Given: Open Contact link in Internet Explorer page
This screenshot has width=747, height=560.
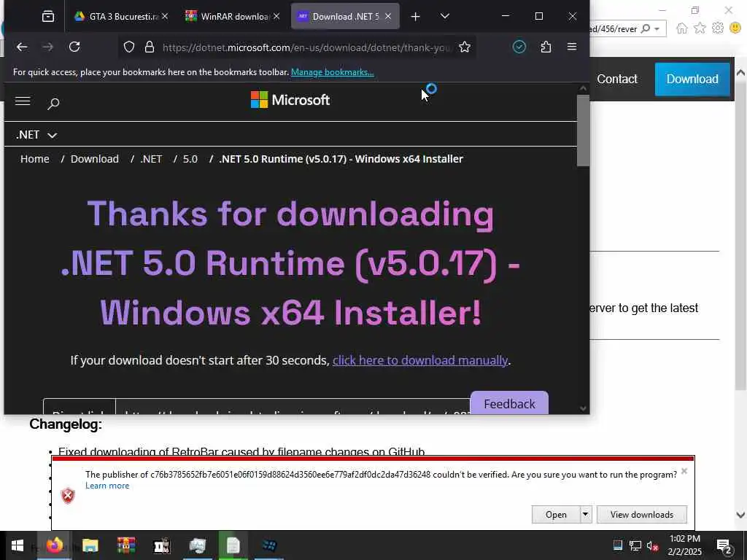Looking at the screenshot, I should [617, 79].
